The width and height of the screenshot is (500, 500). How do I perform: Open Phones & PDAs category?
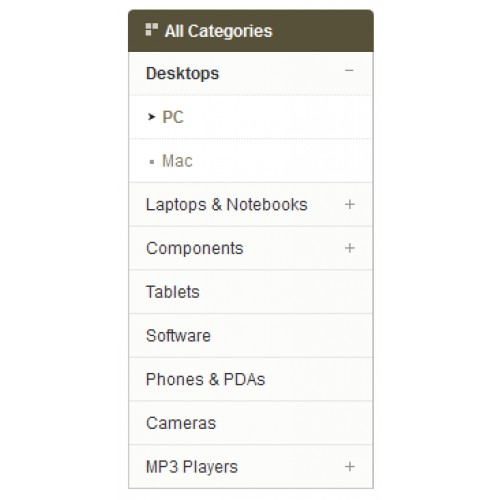[x=205, y=379]
